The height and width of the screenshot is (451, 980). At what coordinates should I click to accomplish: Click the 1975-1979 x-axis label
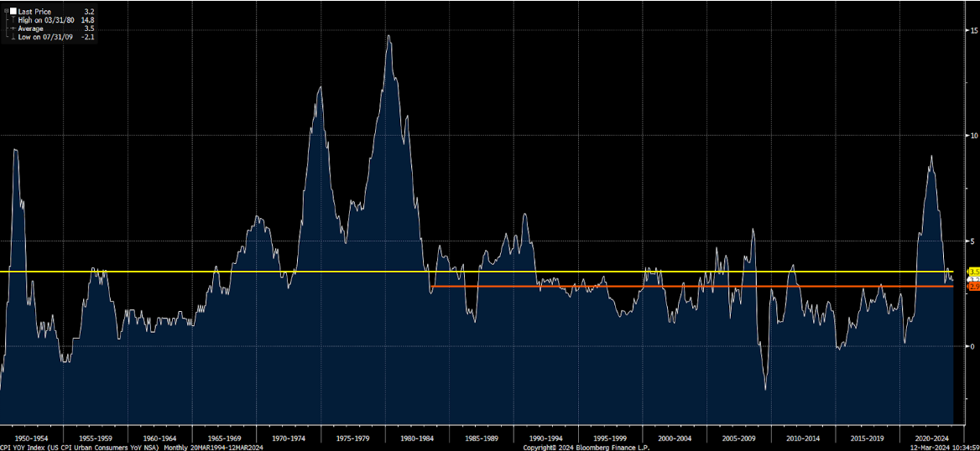(x=352, y=438)
